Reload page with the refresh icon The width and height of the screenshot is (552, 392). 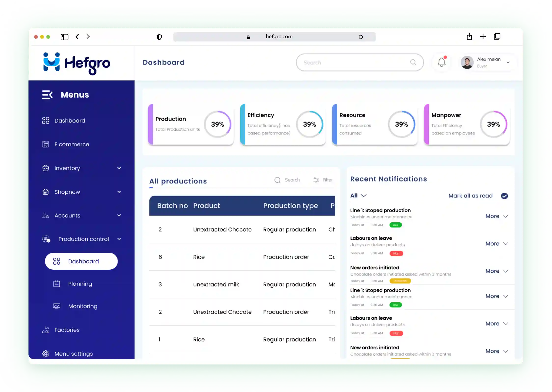[361, 37]
